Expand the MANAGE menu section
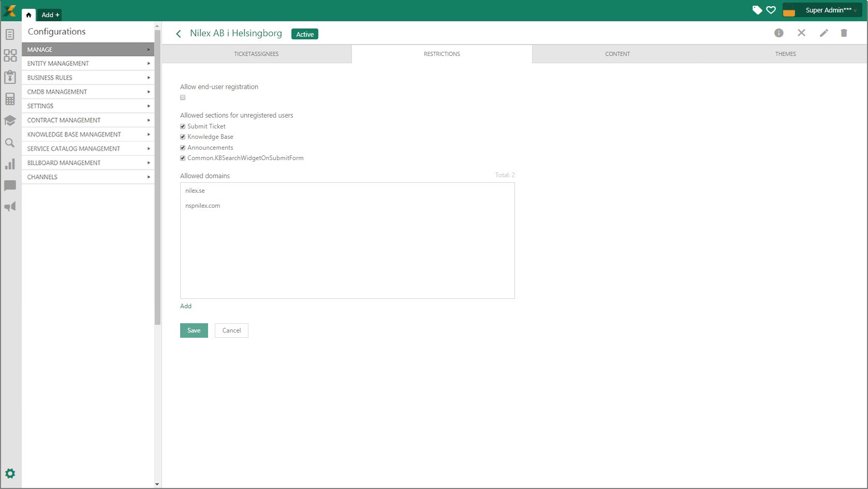The image size is (868, 489). coord(88,50)
